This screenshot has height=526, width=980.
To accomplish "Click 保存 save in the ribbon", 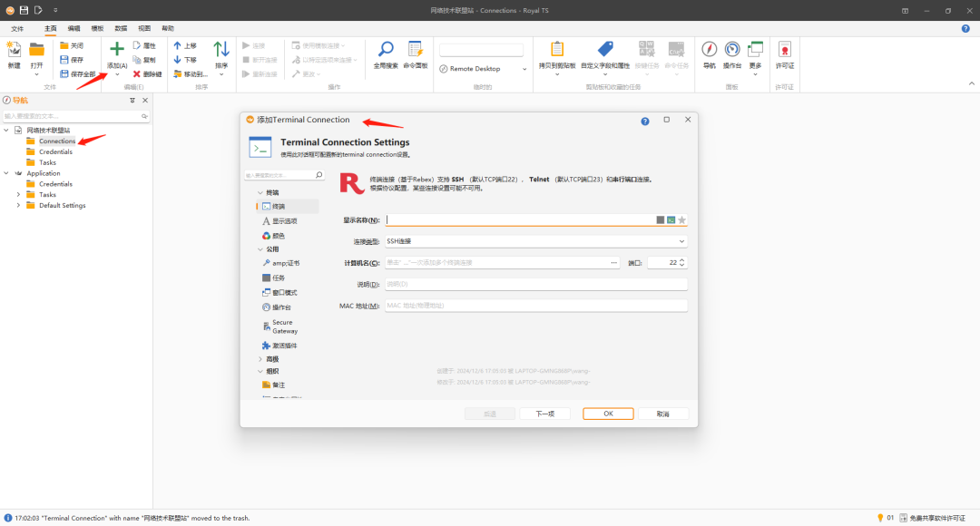I will [x=72, y=60].
